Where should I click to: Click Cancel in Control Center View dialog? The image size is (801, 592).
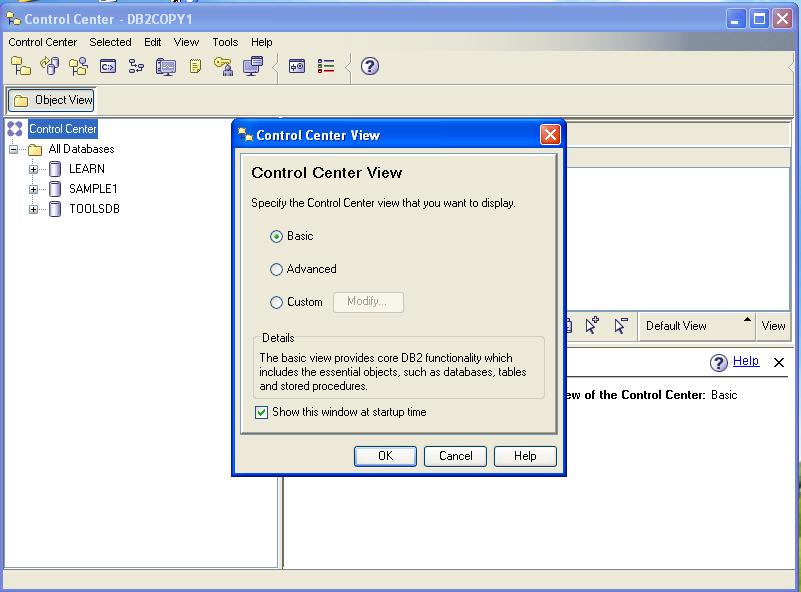click(455, 456)
